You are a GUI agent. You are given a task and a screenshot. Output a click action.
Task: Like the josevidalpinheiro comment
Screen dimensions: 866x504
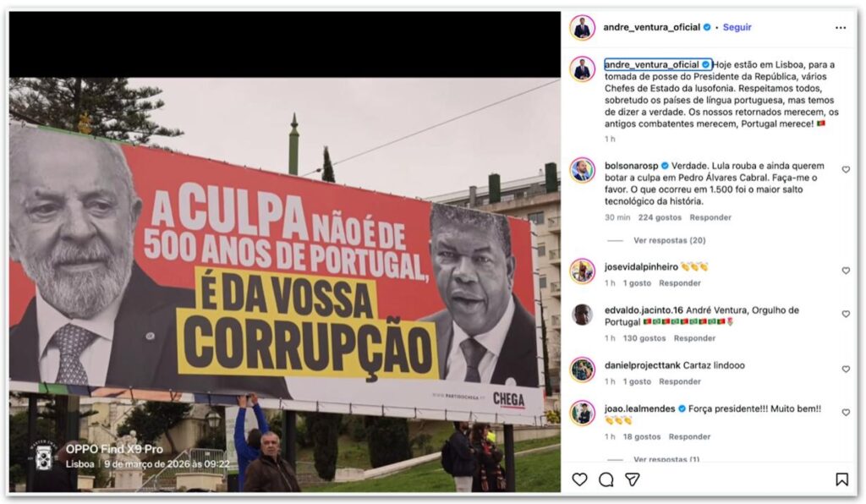point(846,271)
